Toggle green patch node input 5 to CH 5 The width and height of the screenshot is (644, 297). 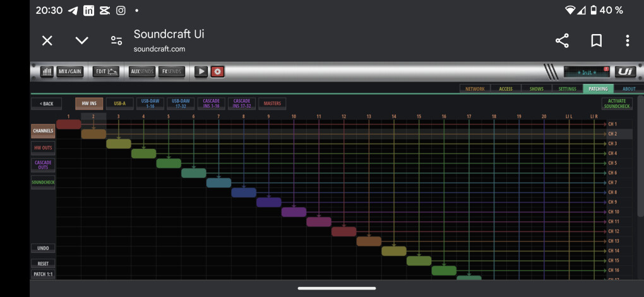point(169,163)
